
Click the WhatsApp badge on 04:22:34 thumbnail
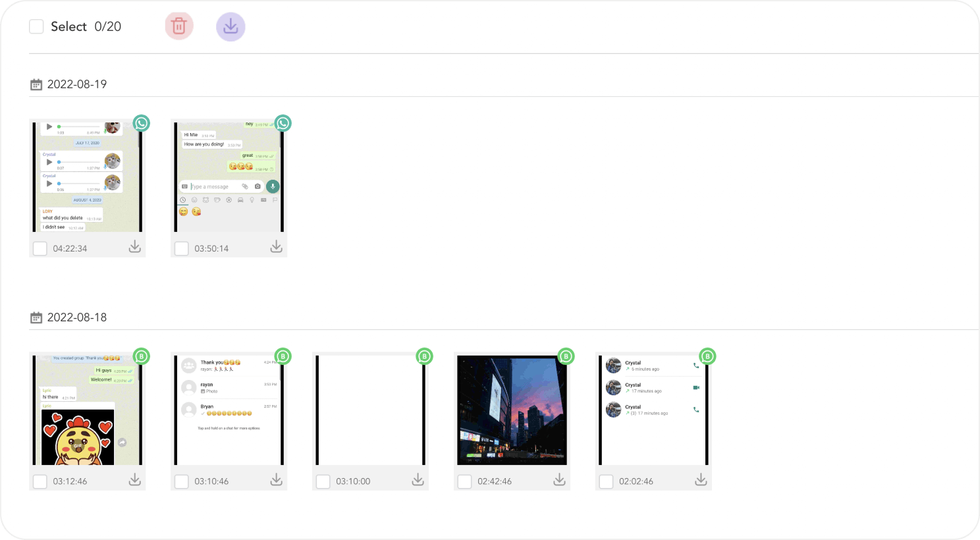(142, 123)
